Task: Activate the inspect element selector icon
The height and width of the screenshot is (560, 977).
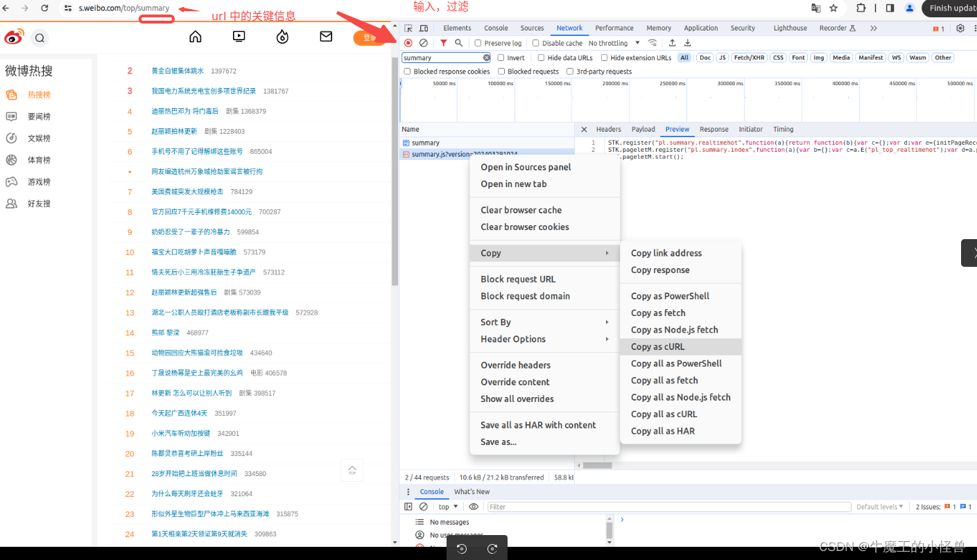Action: (408, 28)
